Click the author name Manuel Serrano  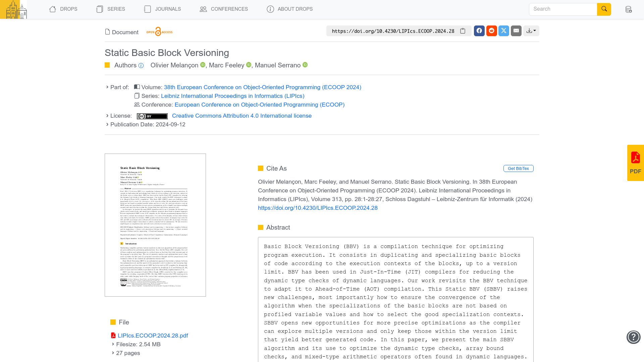pyautogui.click(x=278, y=65)
